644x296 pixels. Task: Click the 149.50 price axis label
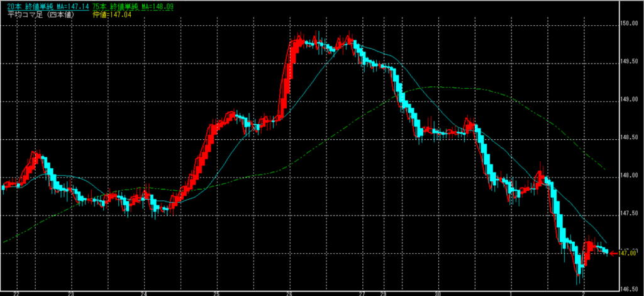click(x=629, y=62)
